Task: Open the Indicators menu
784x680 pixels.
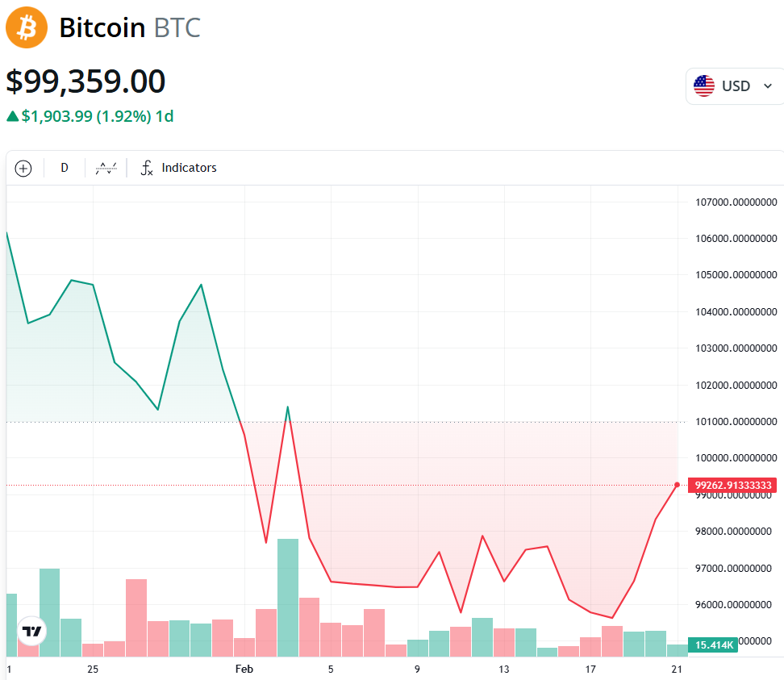Action: [x=178, y=168]
